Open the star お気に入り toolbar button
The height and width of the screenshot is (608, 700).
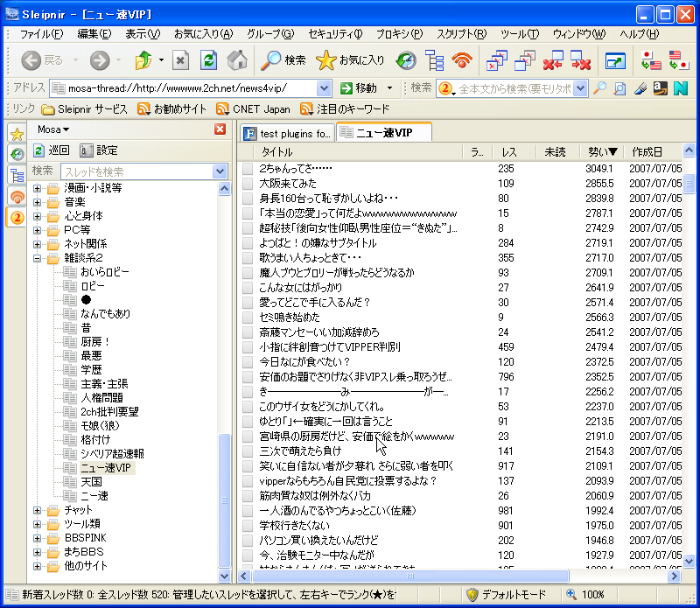click(349, 60)
